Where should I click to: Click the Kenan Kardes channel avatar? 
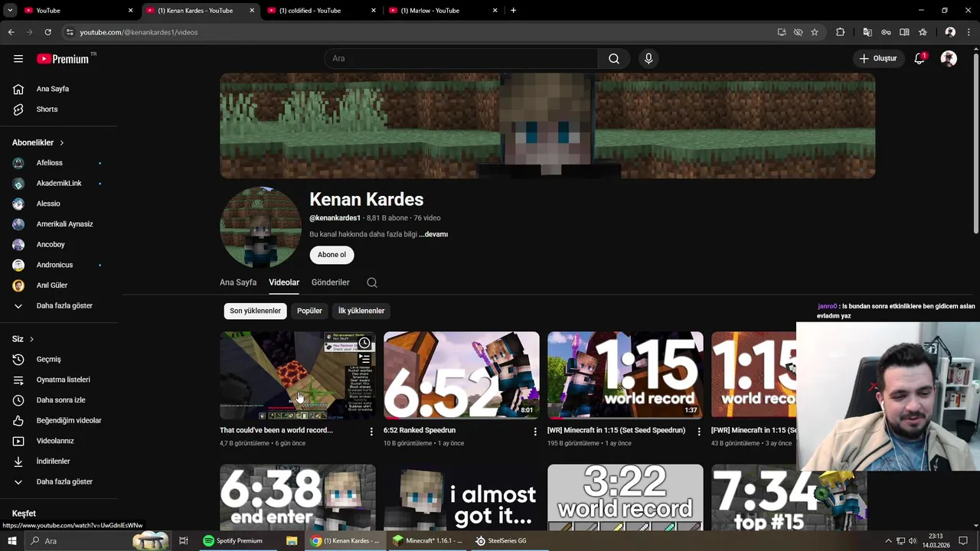coord(260,227)
